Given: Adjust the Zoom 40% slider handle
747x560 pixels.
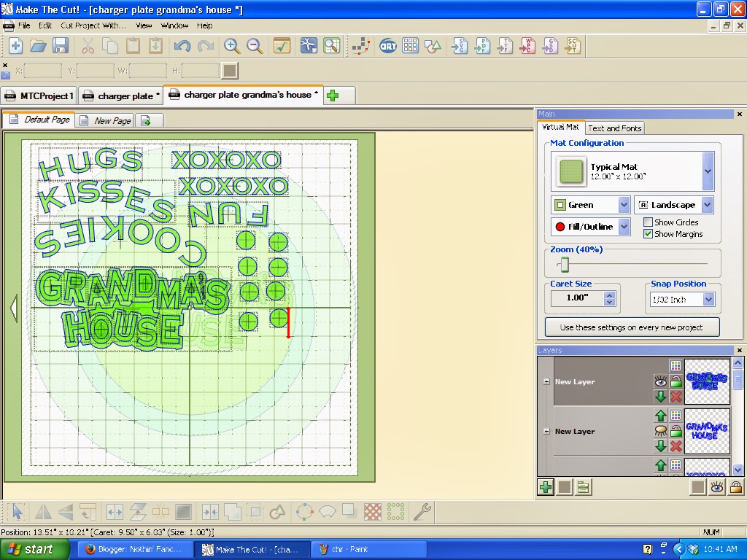Looking at the screenshot, I should pos(565,264).
